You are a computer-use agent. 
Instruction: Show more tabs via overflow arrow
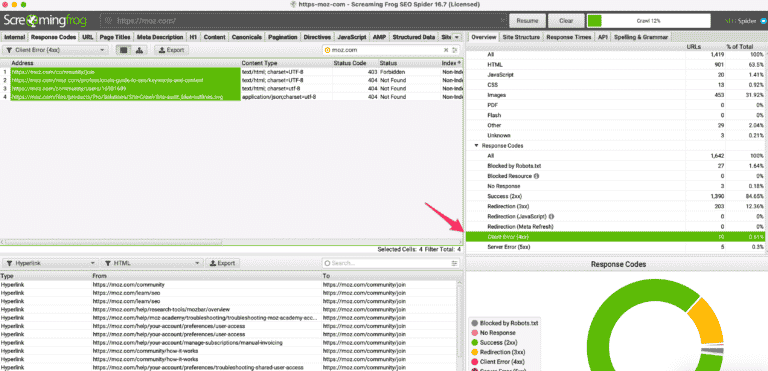coord(456,37)
